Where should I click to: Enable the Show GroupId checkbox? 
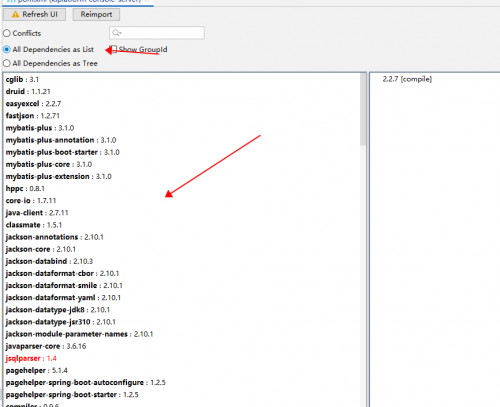(113, 49)
